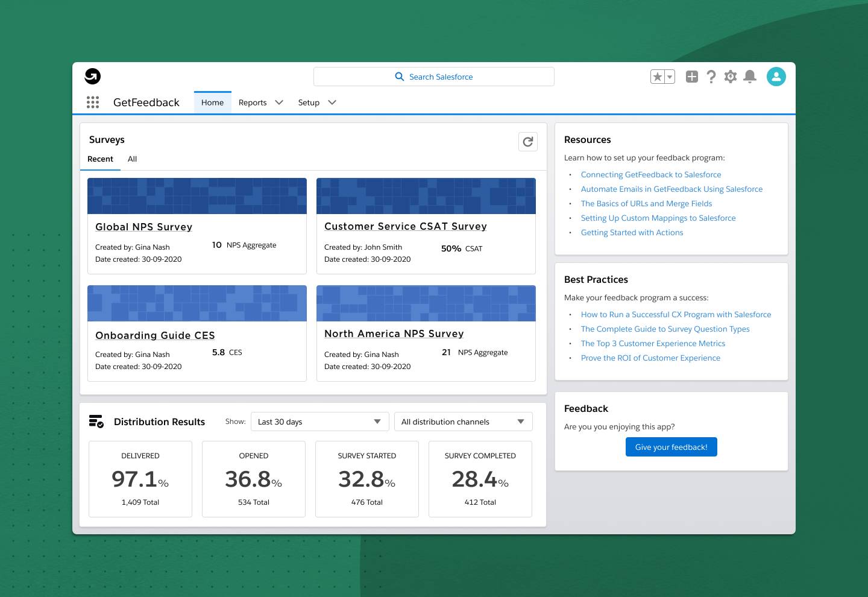This screenshot has height=597, width=868.
Task: Switch to the All surveys tab
Action: click(x=133, y=159)
